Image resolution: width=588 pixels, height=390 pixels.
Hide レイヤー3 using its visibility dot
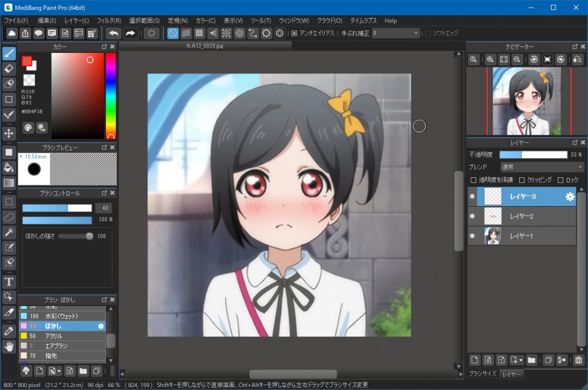[472, 196]
